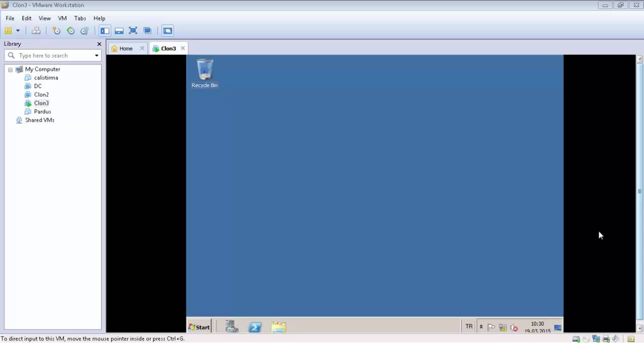
Task: Select the Pardus virtual machine
Action: [42, 112]
